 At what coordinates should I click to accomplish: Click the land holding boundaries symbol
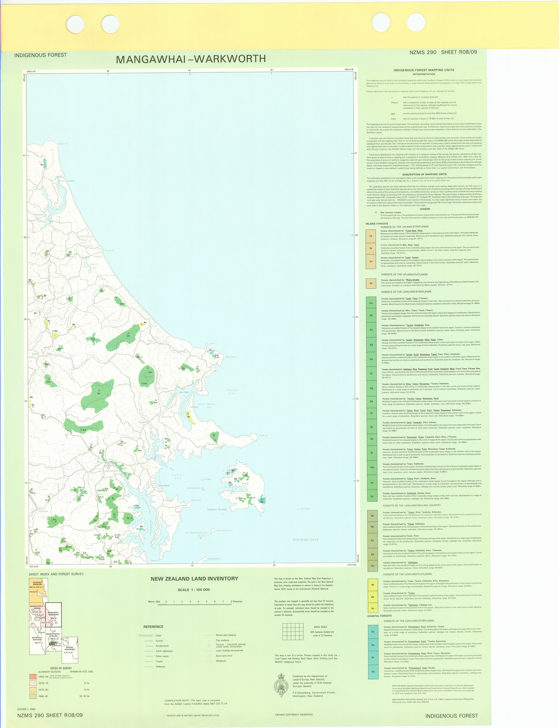[209, 651]
